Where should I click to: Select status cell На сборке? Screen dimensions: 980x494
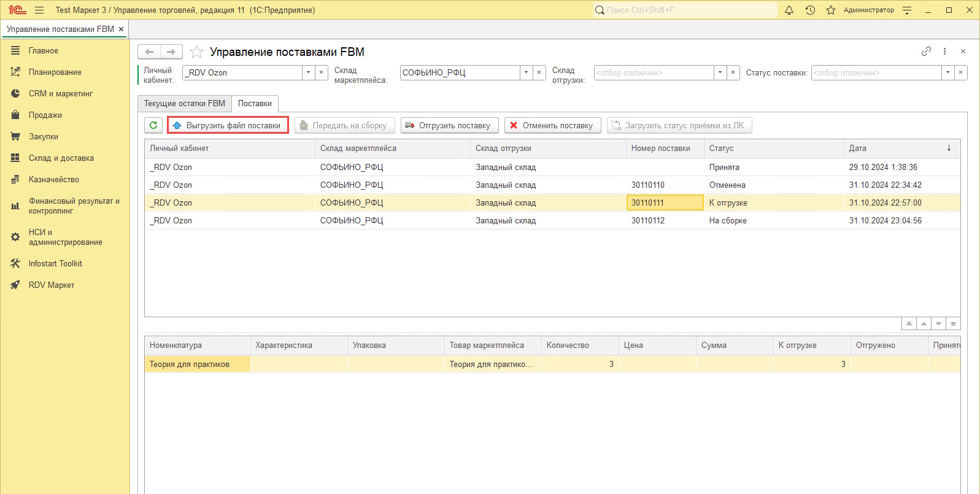tap(774, 220)
